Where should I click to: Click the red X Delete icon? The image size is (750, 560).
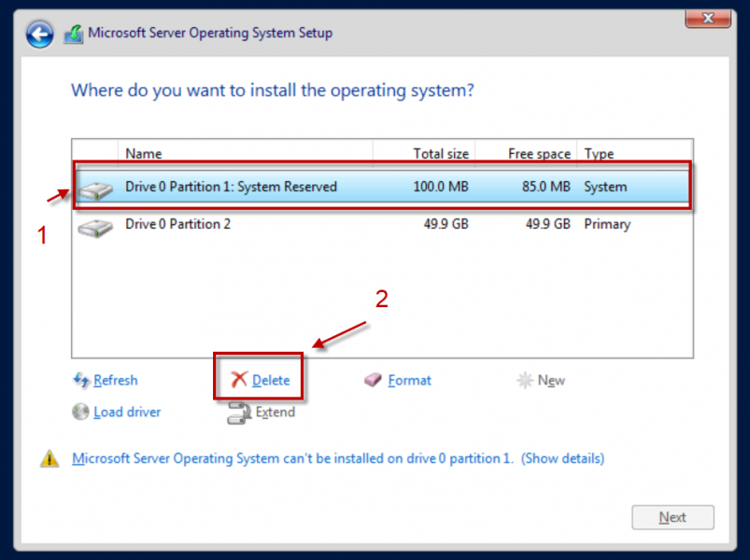point(239,380)
